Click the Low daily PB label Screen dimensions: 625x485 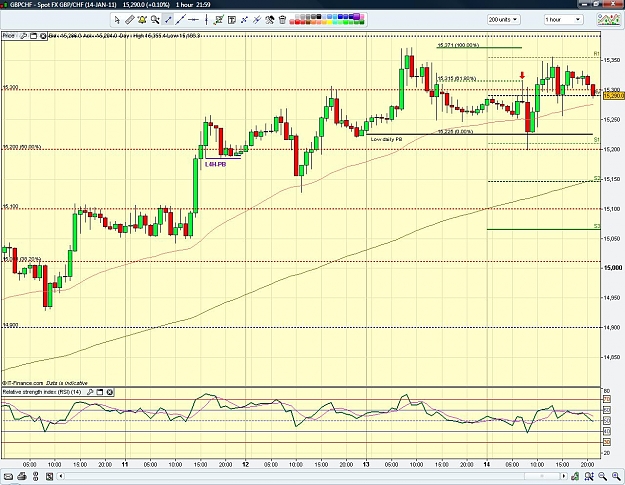(x=386, y=139)
